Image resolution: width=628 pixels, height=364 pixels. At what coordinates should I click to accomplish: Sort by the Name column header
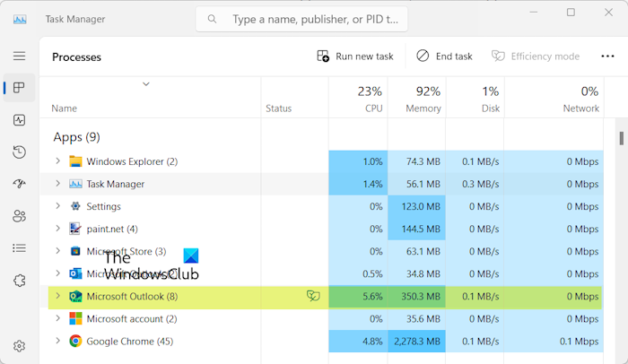pos(64,108)
